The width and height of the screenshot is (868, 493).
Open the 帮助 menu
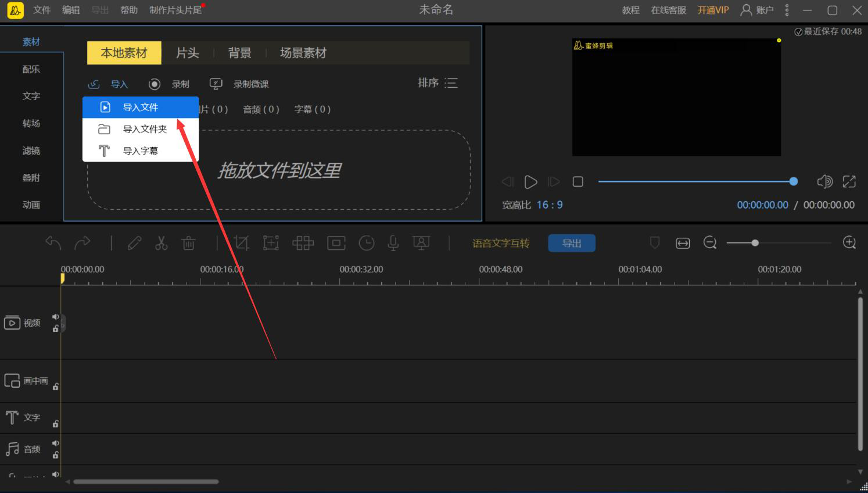pos(129,10)
